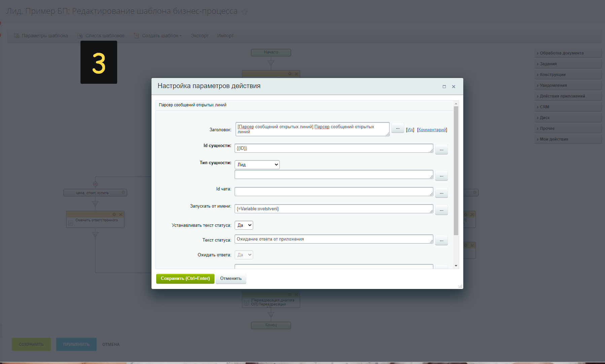The width and height of the screenshot is (605, 364).
Task: Click the red minus circle above 'цена, стоит, купить' branch
Action: pyautogui.click(x=95, y=184)
